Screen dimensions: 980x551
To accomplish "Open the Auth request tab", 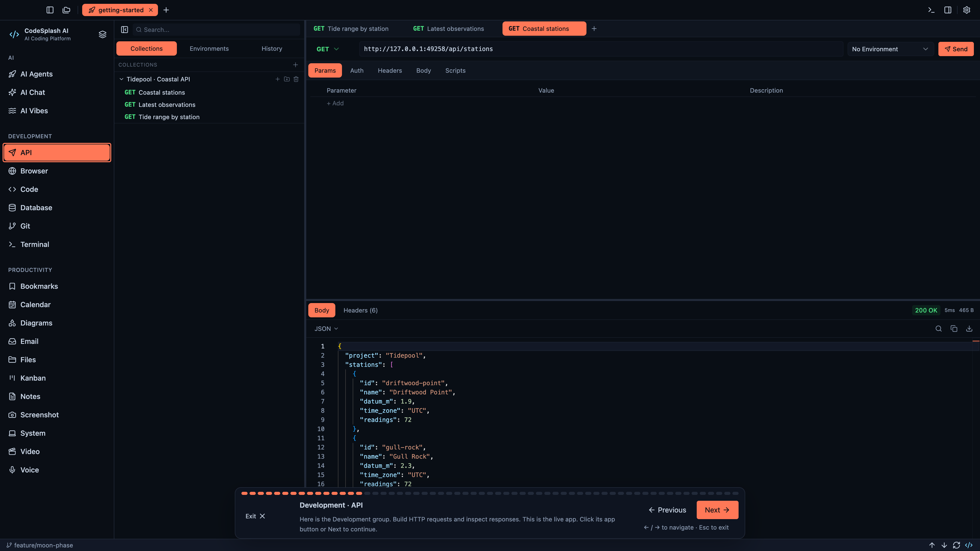I will tap(357, 70).
